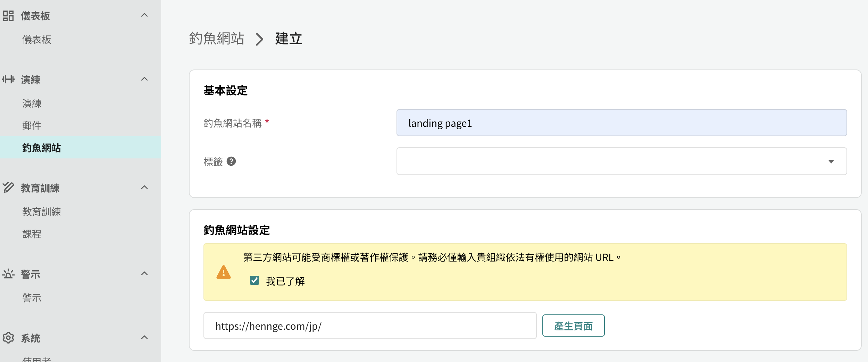
Task: Open the 警示 sub-item in the sidebar
Action: (32, 298)
